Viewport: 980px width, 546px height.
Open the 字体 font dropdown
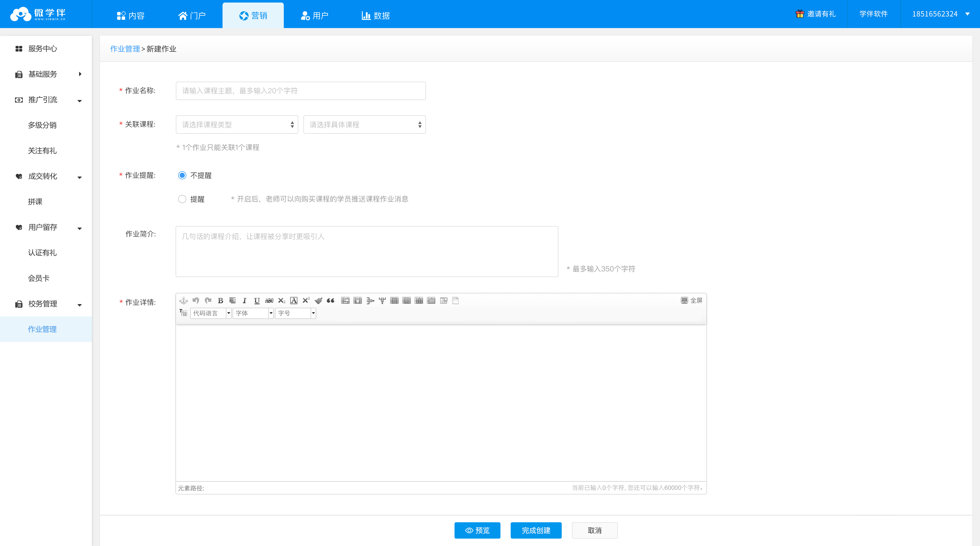[253, 313]
